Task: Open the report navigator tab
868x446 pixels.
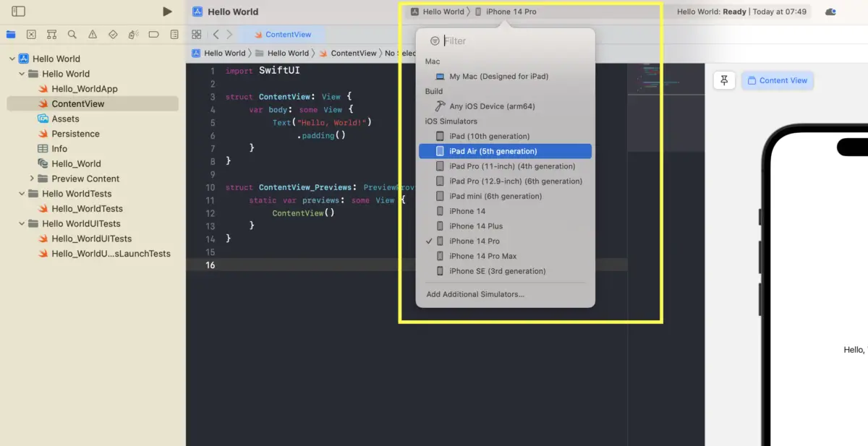Action: pos(174,35)
